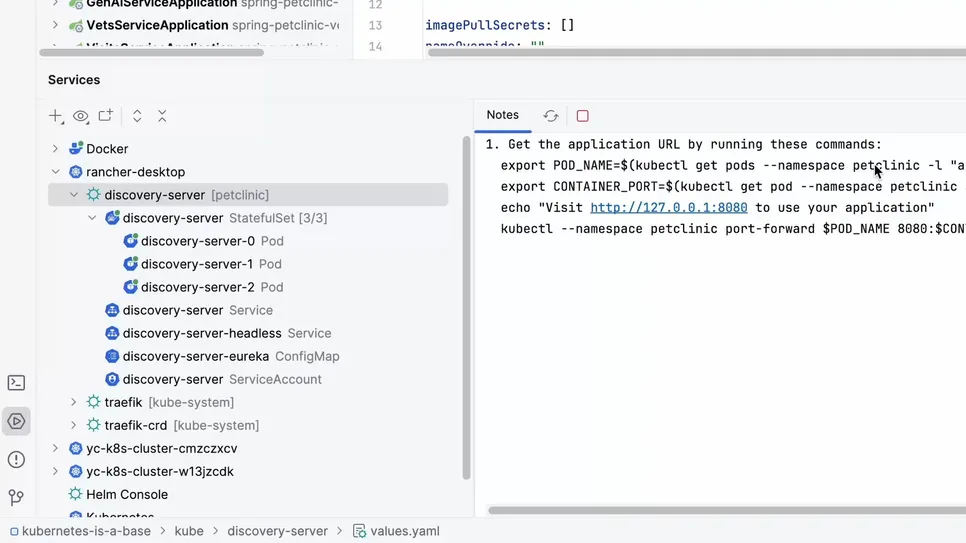Screen dimensions: 966x543
Task: Collapse the rancher-desktop cluster node
Action: point(56,172)
